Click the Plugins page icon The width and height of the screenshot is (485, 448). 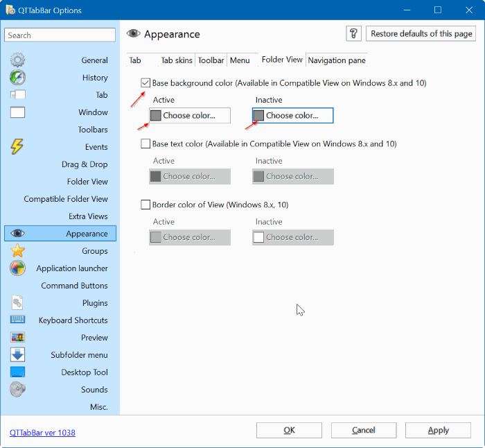point(17,302)
